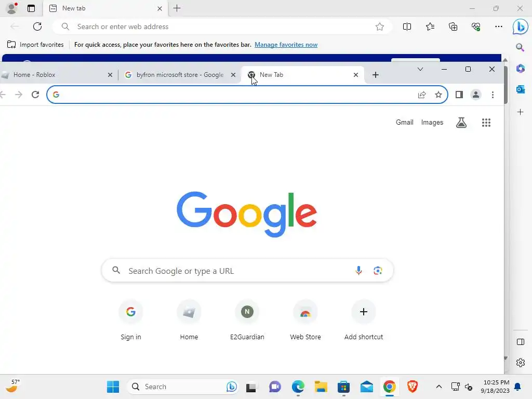Open Edge sidebar settings gear
Viewport: 532px width, 399px height.
[520, 363]
